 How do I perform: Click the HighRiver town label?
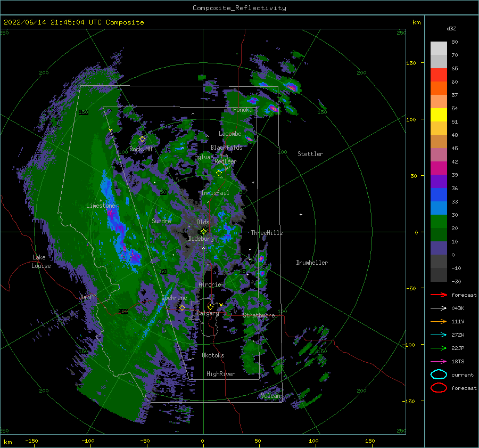coord(221,374)
